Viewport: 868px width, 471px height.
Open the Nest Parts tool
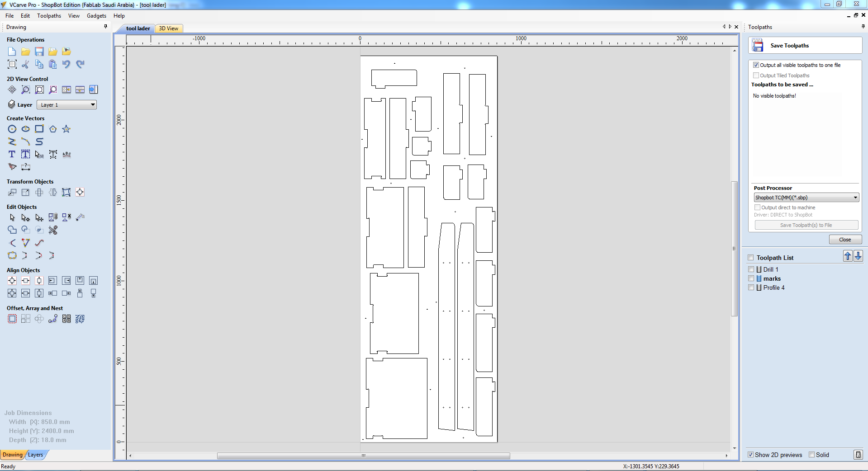click(x=80, y=319)
